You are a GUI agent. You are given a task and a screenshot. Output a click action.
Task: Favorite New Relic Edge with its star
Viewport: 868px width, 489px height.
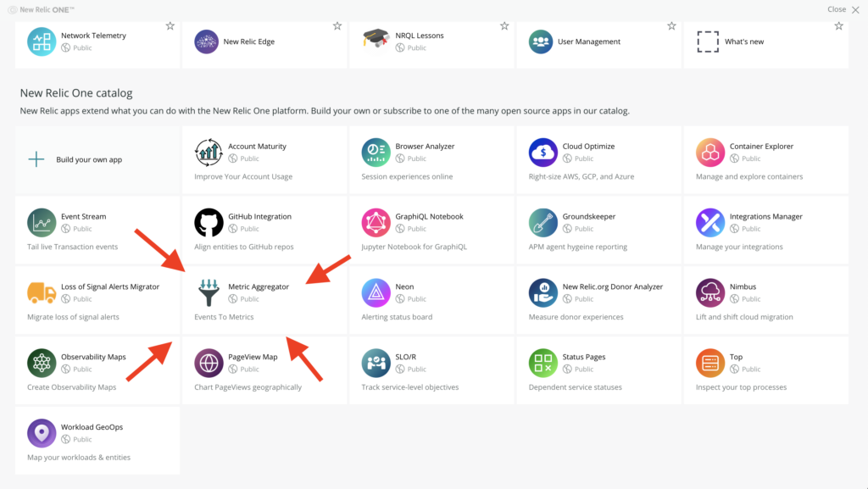click(x=337, y=26)
